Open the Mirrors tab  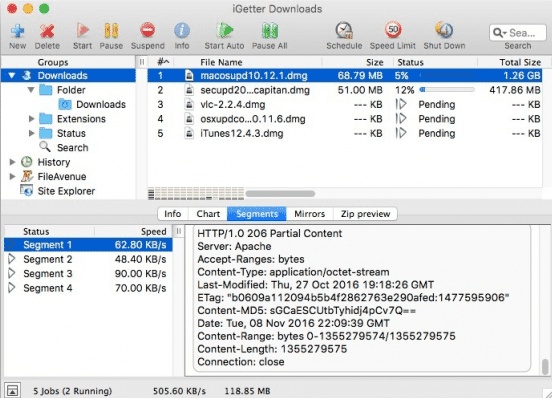[x=310, y=214]
